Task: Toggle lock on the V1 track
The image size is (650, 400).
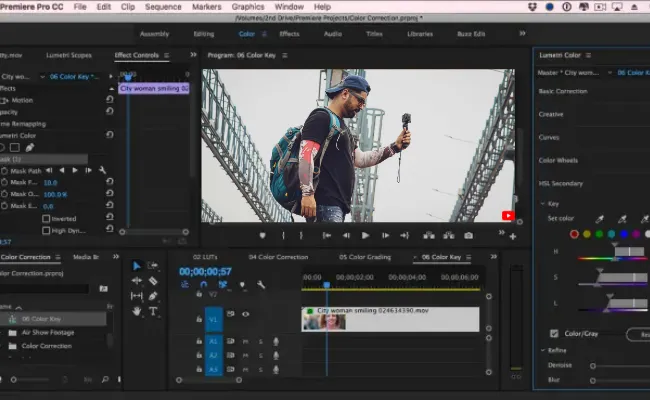Action: point(199,319)
